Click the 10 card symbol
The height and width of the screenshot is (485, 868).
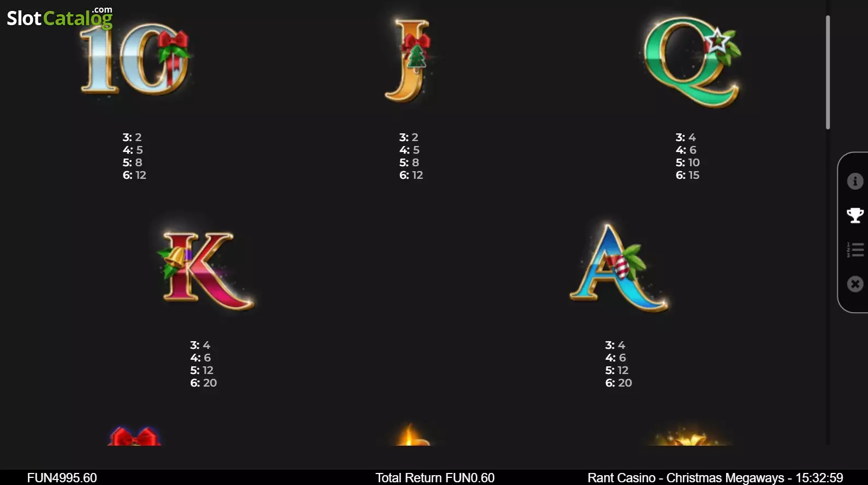pos(135,59)
